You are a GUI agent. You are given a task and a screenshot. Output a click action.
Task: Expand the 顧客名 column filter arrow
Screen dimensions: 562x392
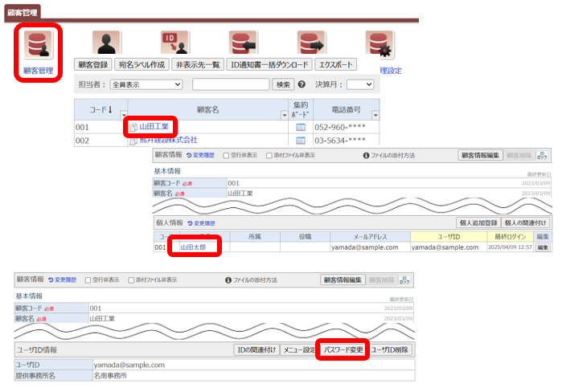point(283,116)
